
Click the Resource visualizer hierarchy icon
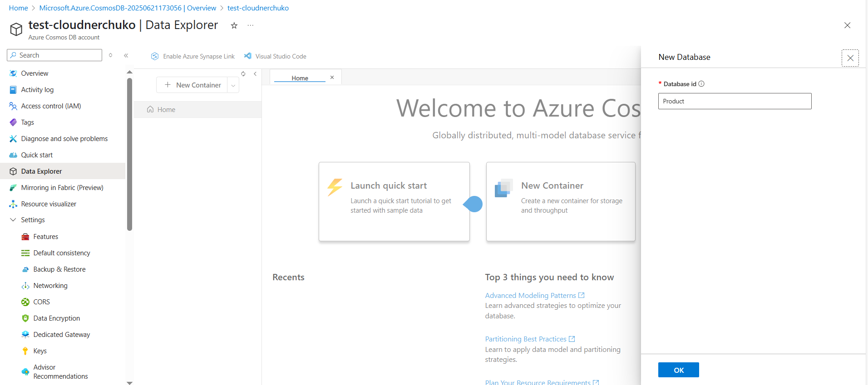13,204
